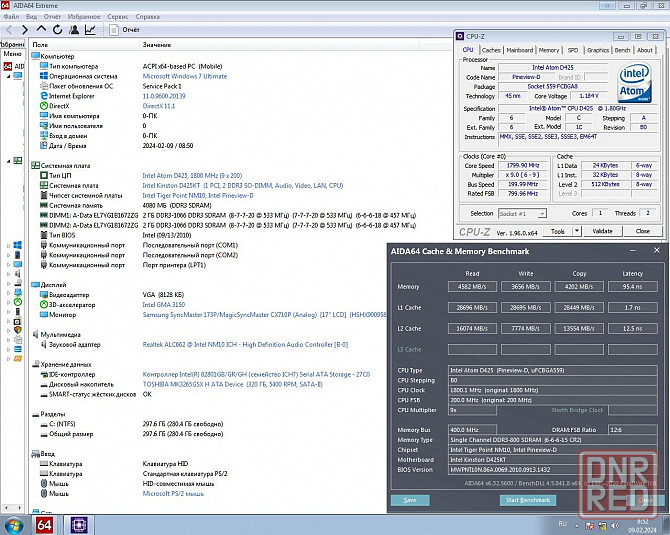Select the Меню tab in the left panel
Image resolution: width=670 pixels, height=535 pixels.
pos(12,54)
